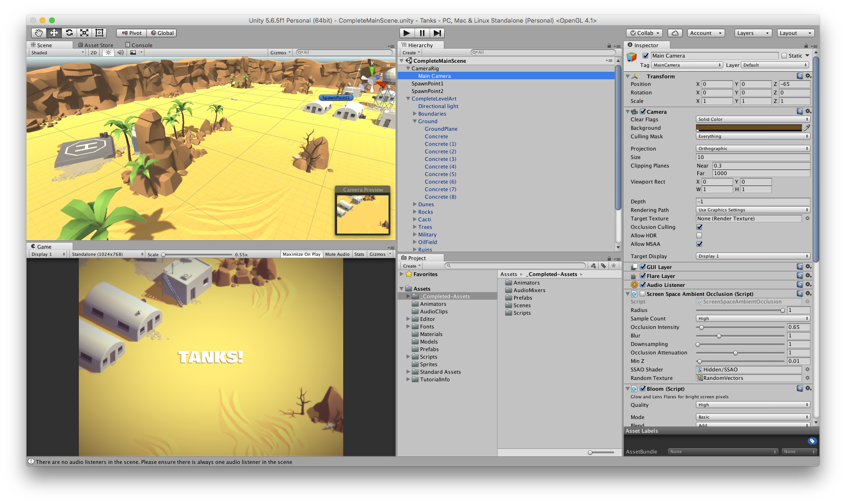Search by label in Project panel
This screenshot has width=846, height=504.
(603, 266)
